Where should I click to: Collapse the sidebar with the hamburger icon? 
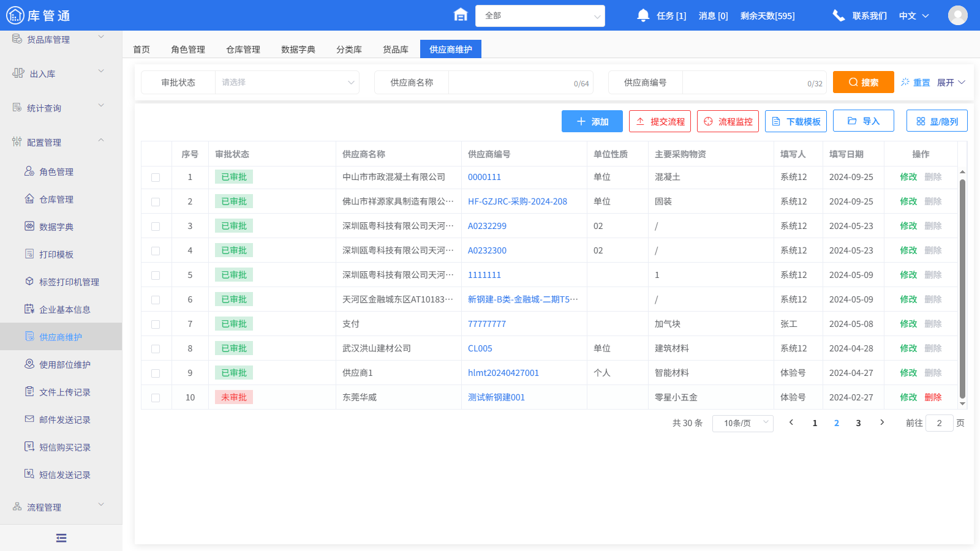point(61,538)
